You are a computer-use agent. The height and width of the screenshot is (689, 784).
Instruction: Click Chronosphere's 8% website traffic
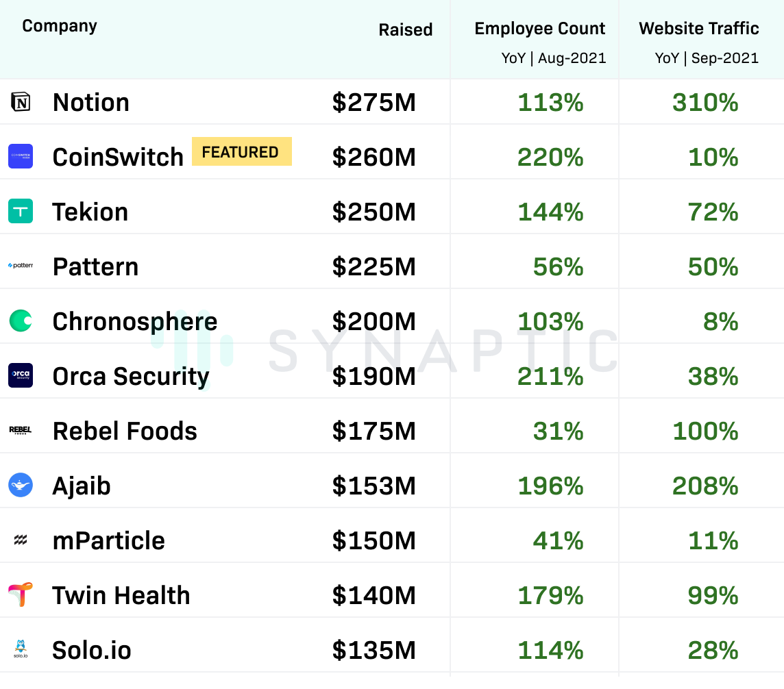721,322
